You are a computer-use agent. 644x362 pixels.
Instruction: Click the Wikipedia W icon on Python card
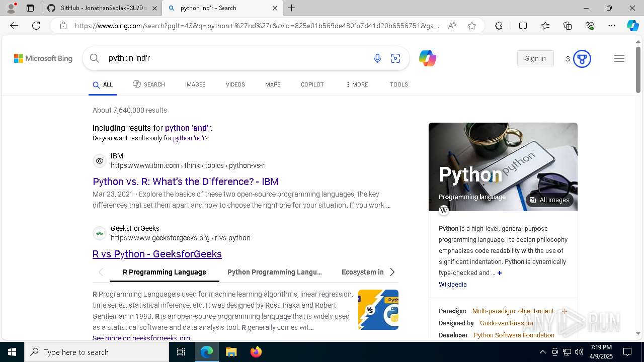click(444, 210)
